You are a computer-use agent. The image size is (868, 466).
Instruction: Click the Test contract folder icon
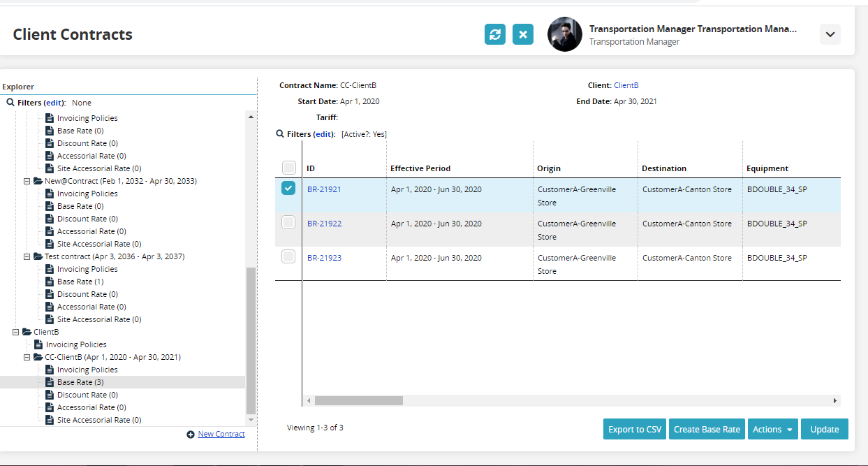tap(38, 256)
